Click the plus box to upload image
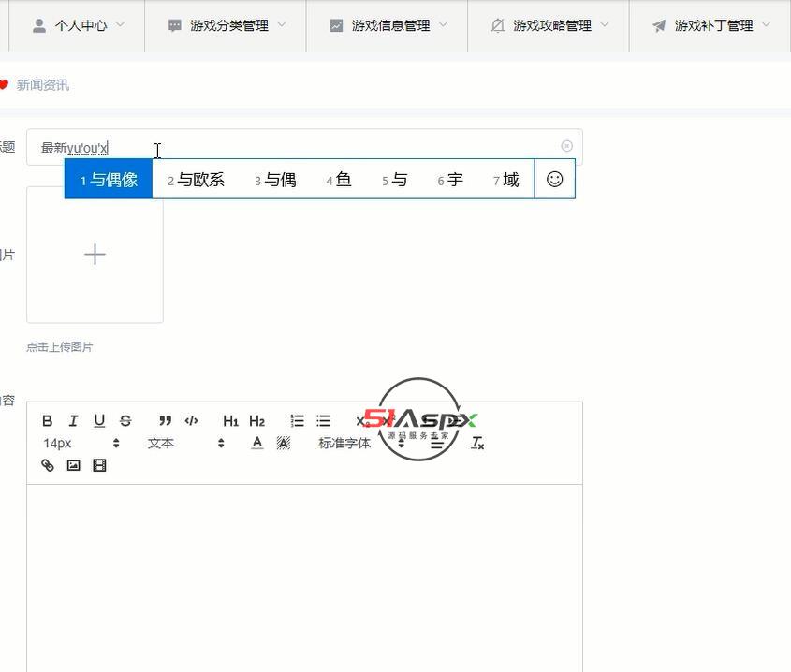This screenshot has width=791, height=672. click(95, 255)
